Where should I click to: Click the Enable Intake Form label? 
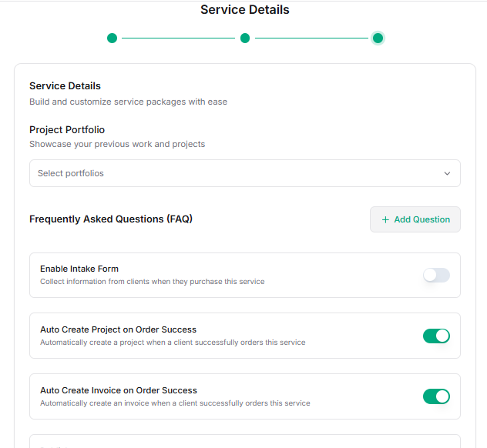(x=79, y=269)
